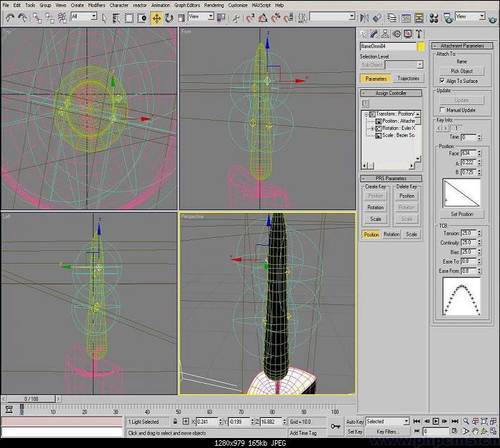Open the Graph Editors menu
Screen dimensions: 500x448
pyautogui.click(x=187, y=5)
